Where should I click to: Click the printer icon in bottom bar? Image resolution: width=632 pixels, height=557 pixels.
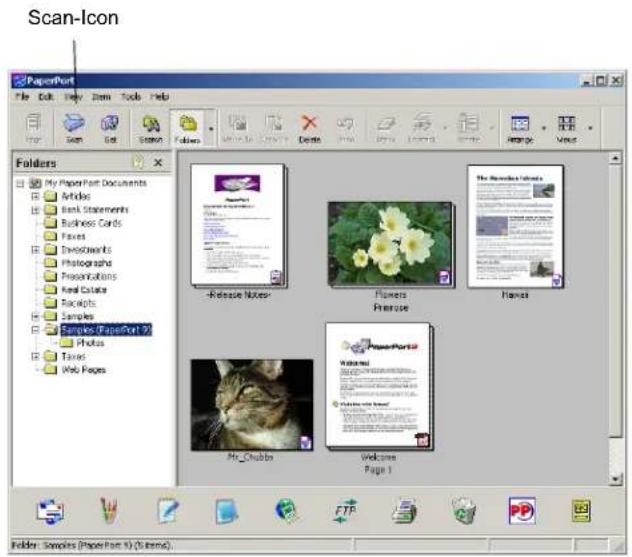404,511
